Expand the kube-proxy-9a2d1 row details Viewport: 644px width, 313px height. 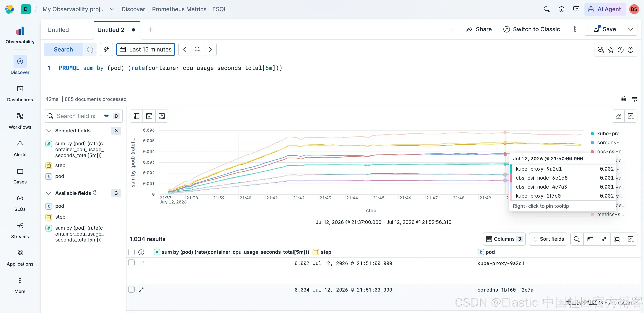click(141, 263)
